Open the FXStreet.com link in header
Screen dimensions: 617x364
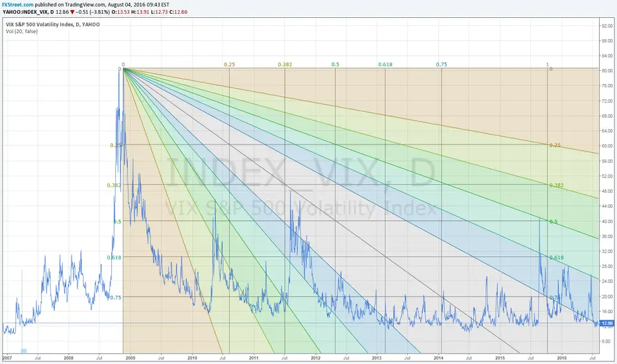[18, 5]
